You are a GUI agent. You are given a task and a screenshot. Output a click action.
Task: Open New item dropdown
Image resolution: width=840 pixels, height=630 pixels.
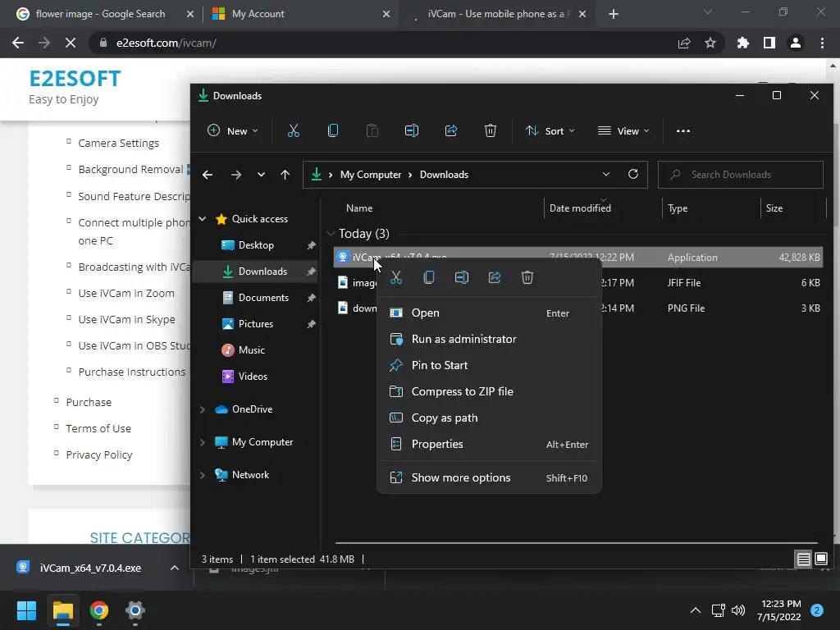point(232,130)
